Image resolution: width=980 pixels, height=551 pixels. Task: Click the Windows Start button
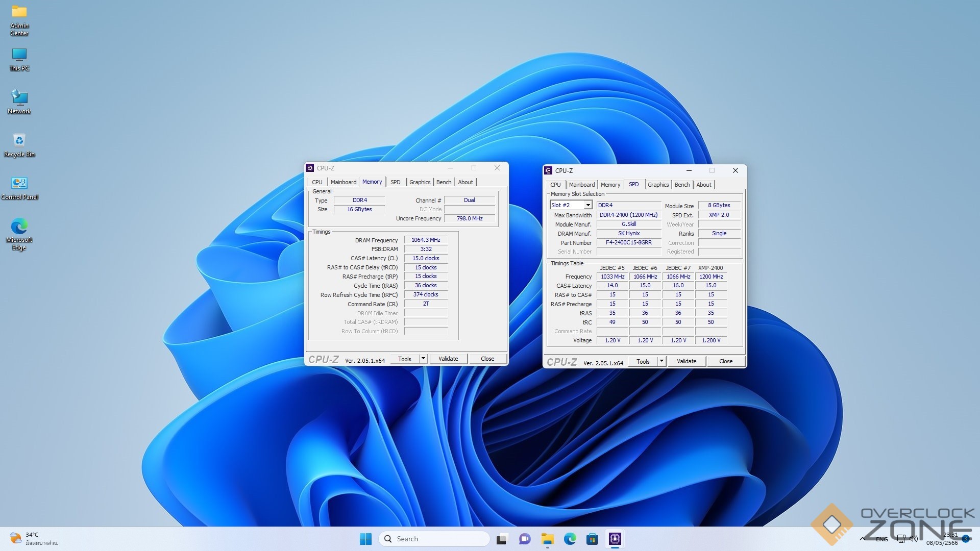pyautogui.click(x=365, y=539)
